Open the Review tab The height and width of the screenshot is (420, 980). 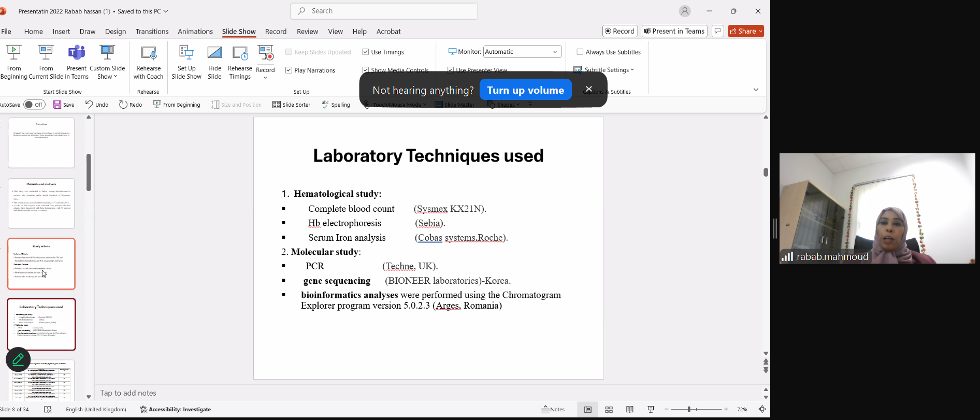(x=307, y=31)
